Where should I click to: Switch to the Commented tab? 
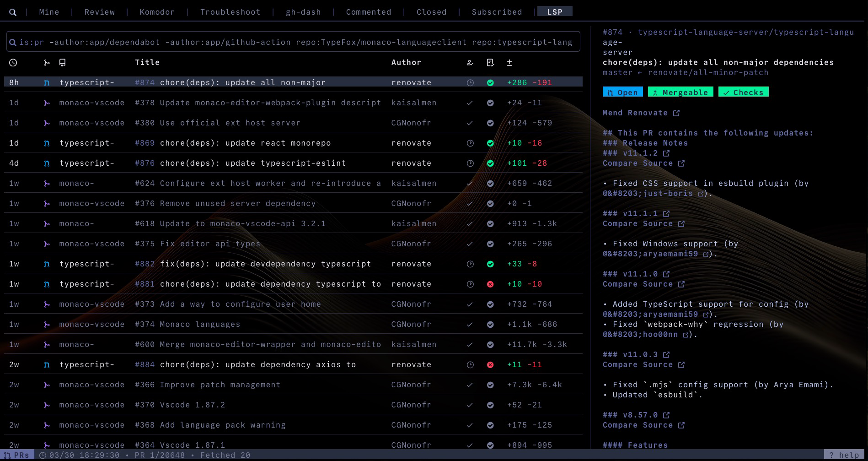[369, 12]
